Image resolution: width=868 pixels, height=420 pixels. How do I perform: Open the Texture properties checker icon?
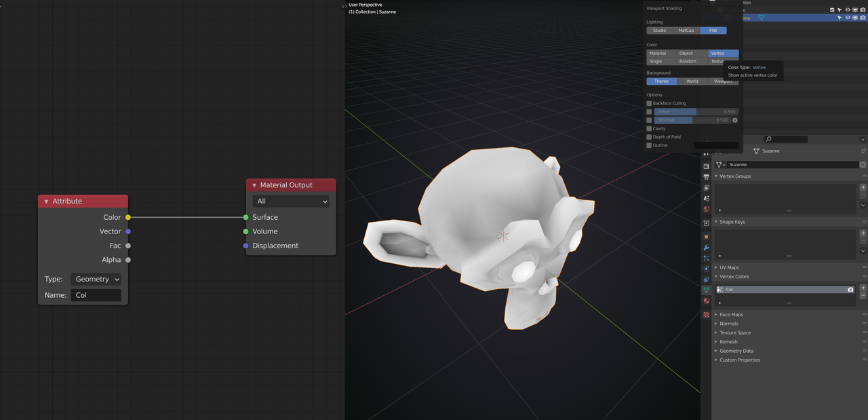[706, 315]
